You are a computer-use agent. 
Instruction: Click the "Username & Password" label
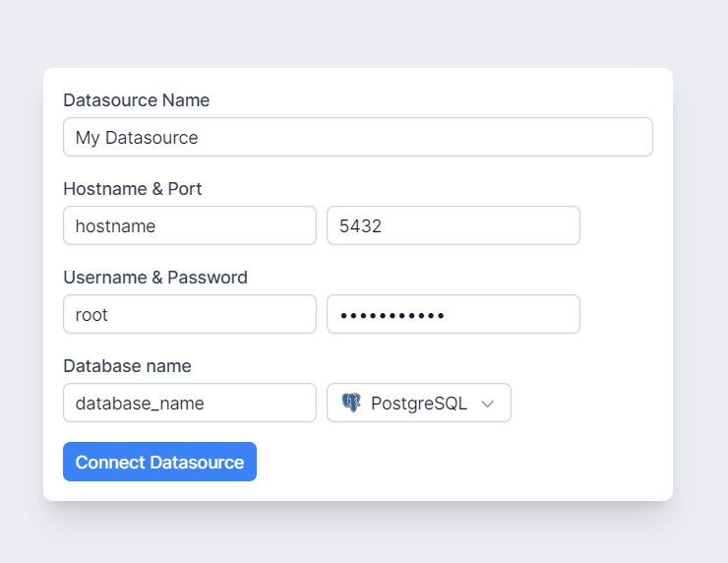(154, 278)
